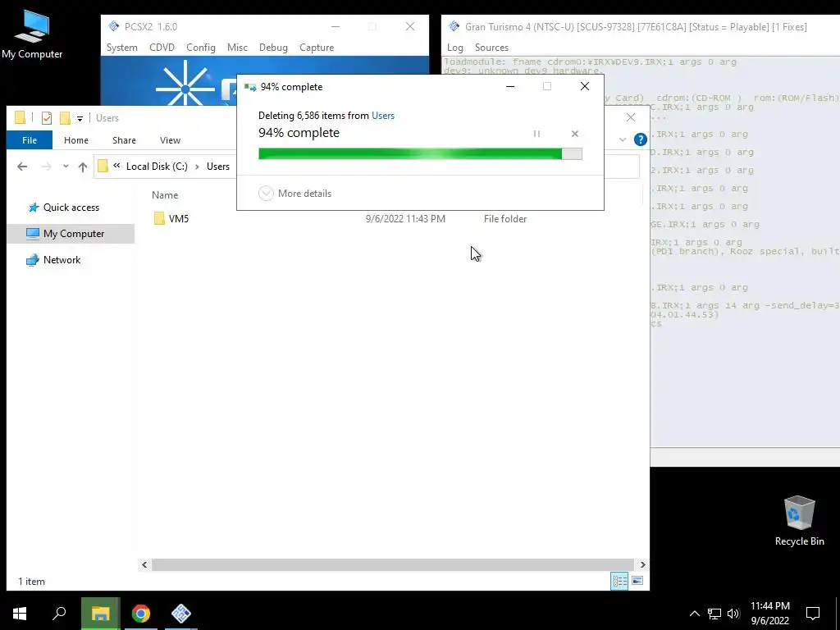Open Sources menu in Gran Turismo console
Viewport: 840px width, 630px height.
[x=491, y=47]
